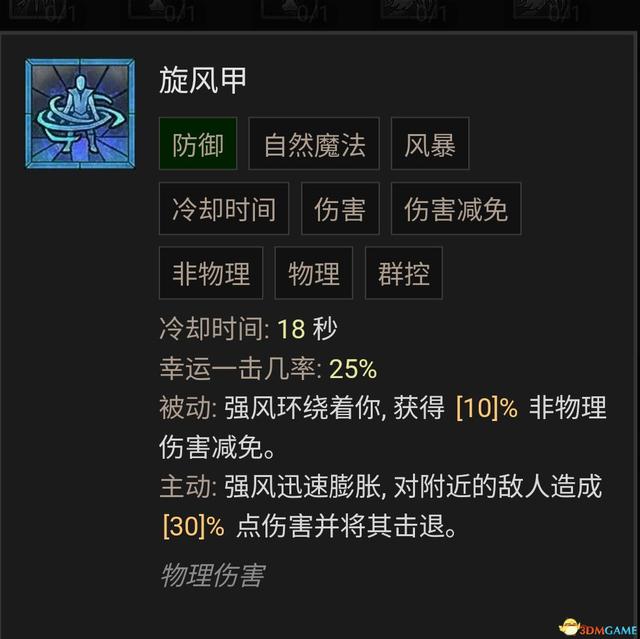The height and width of the screenshot is (639, 640).
Task: Select the 伤害减免 tag box
Action: (x=456, y=209)
